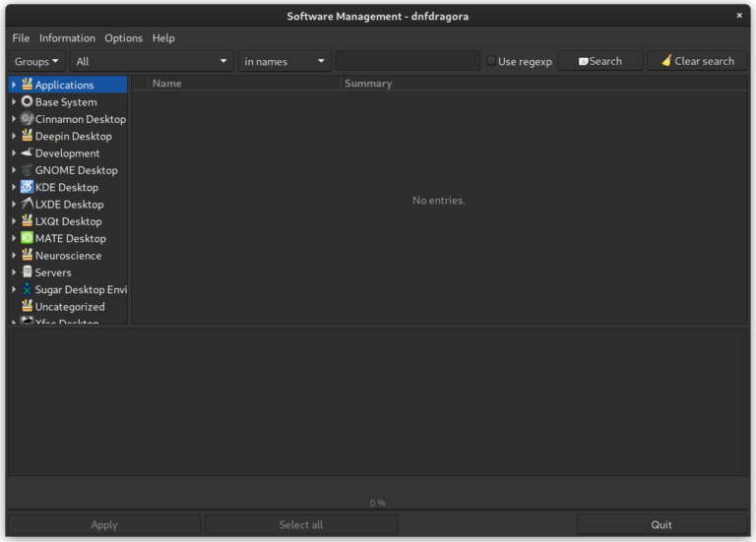
Task: Click the Sugar Desktop Environment icon
Action: coord(27,289)
